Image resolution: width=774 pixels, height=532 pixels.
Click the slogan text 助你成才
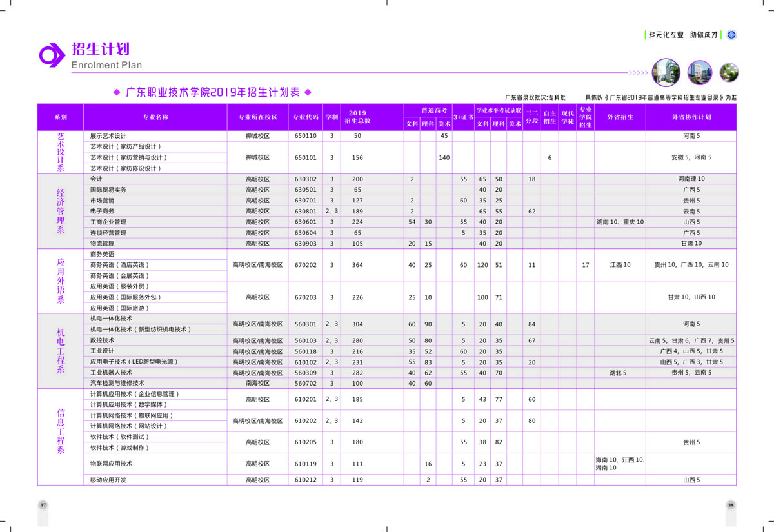(x=704, y=35)
